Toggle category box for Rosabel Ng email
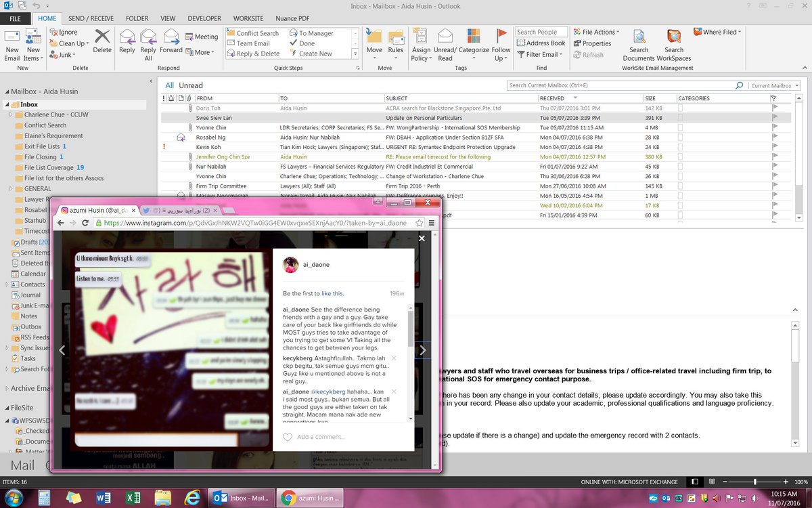This screenshot has height=508, width=812. click(x=681, y=137)
